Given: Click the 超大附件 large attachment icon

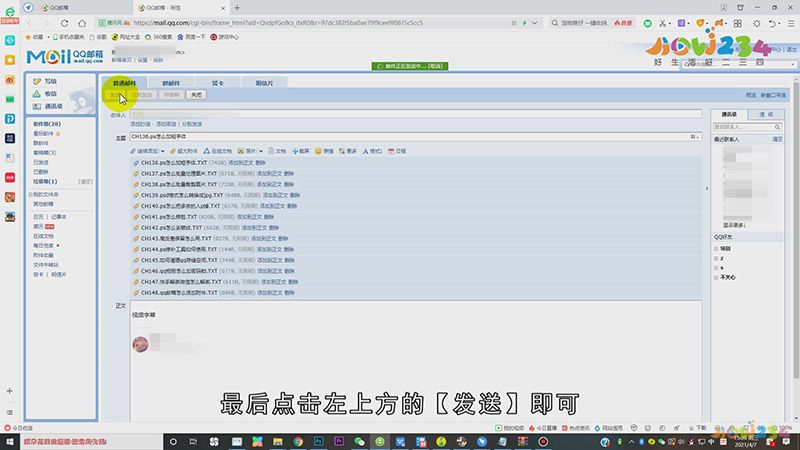Looking at the screenshot, I should pyautogui.click(x=173, y=151).
